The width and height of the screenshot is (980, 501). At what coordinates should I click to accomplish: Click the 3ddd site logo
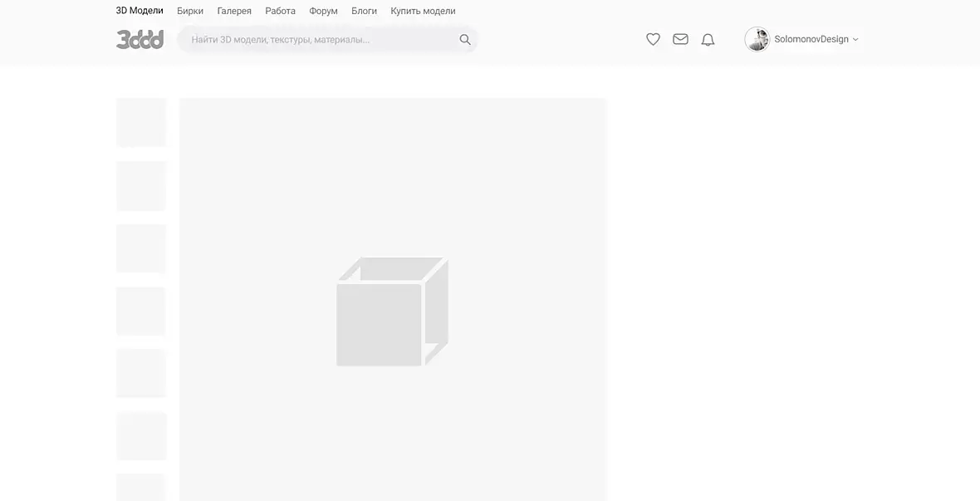(140, 39)
